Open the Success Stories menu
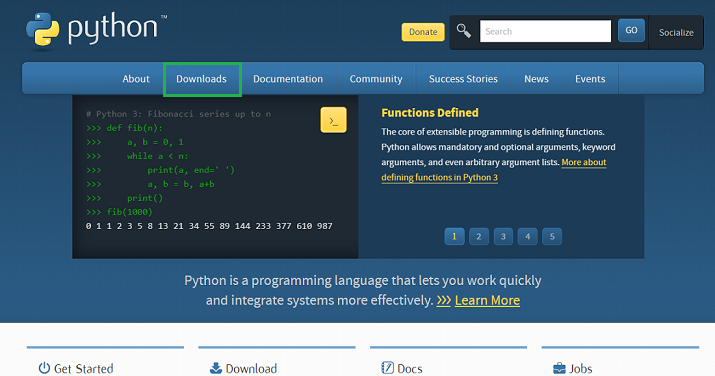Screen dimensions: 715x376 point(463,79)
